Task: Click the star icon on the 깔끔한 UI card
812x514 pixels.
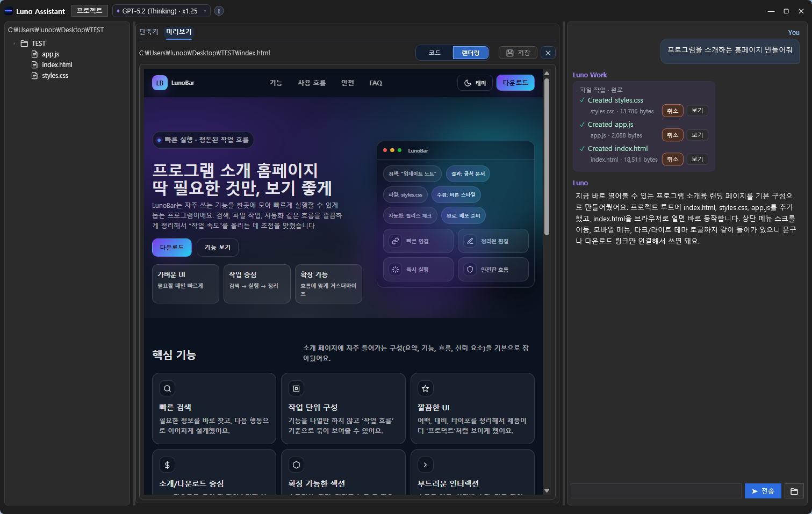Action: point(425,388)
